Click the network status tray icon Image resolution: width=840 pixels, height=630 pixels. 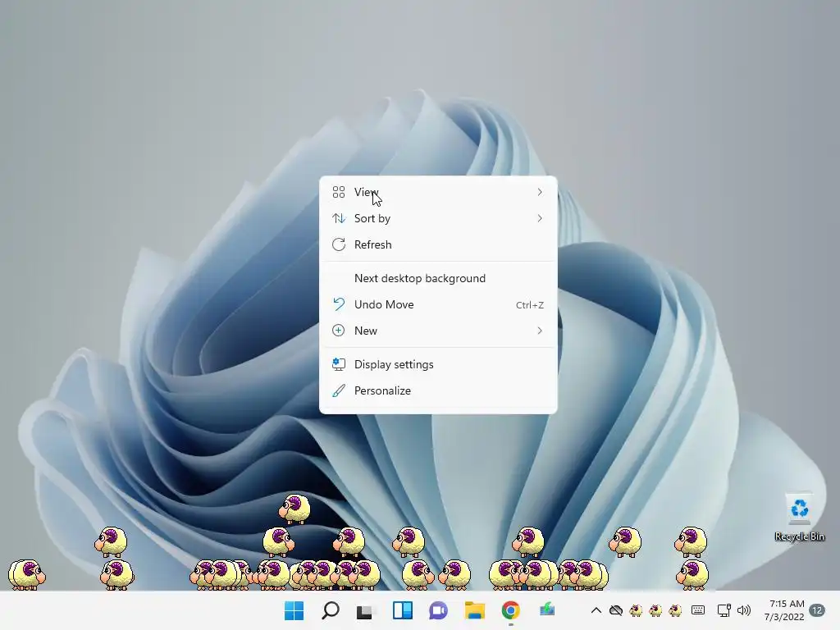[724, 610]
